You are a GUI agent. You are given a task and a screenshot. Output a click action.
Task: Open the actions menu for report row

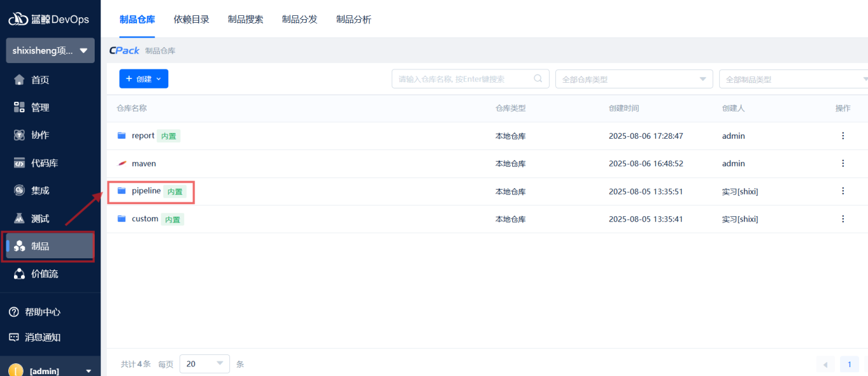point(843,136)
